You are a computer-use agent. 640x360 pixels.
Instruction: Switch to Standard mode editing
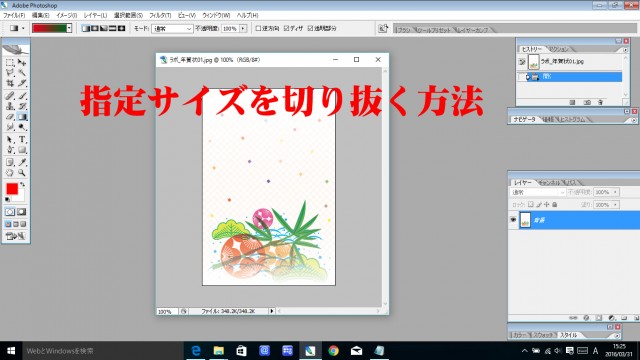pos(10,212)
